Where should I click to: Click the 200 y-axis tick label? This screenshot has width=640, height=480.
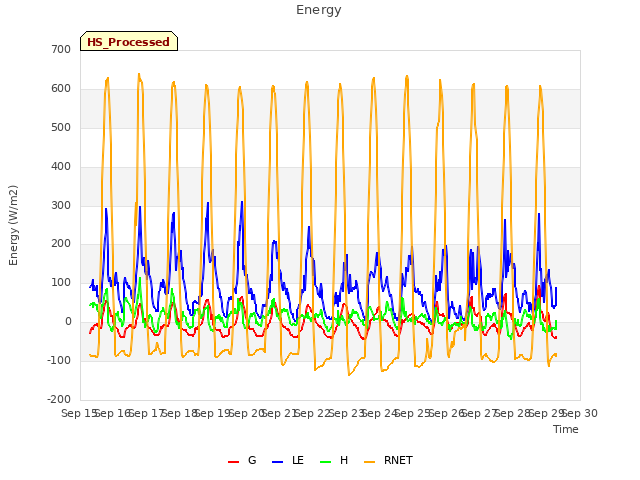(x=61, y=244)
